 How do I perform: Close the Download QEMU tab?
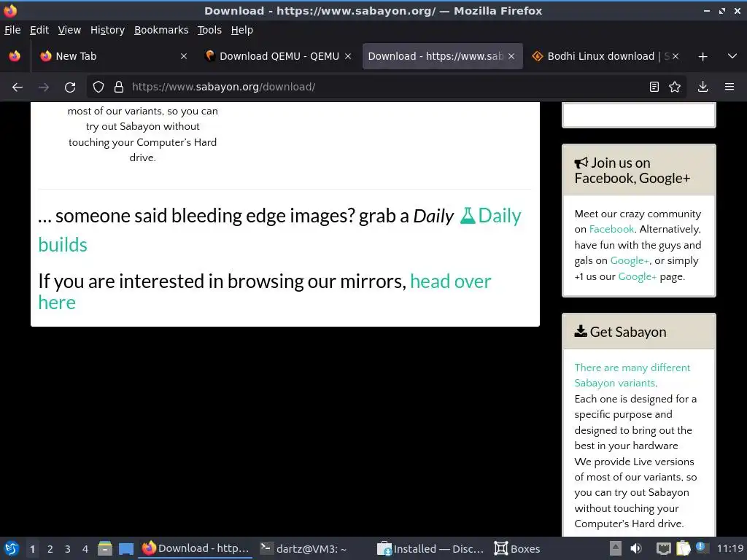[x=348, y=56]
